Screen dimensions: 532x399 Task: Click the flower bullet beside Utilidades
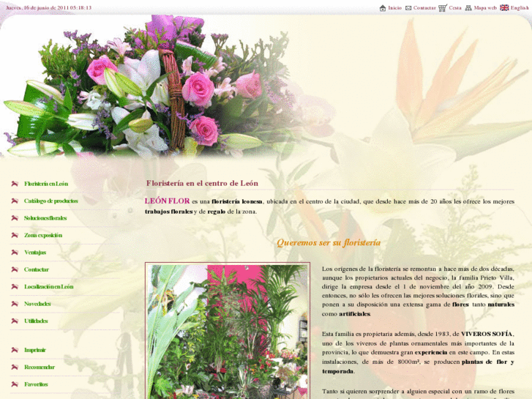point(15,321)
